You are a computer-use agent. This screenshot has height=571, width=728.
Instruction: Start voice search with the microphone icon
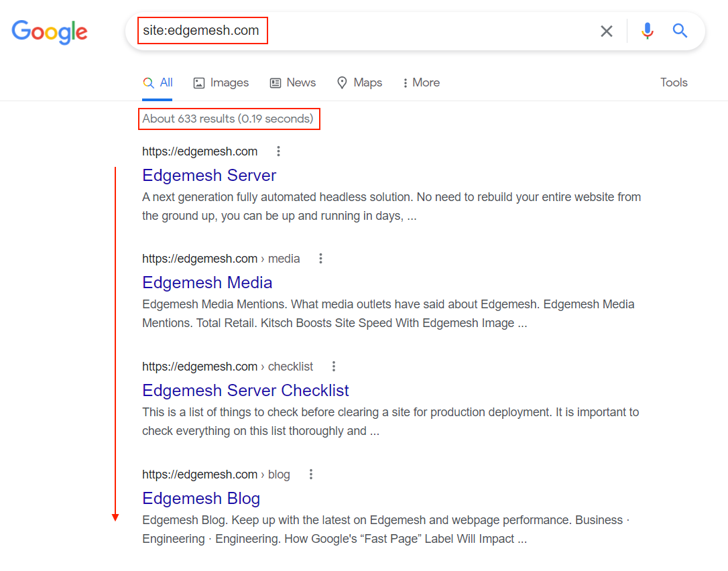pyautogui.click(x=647, y=31)
